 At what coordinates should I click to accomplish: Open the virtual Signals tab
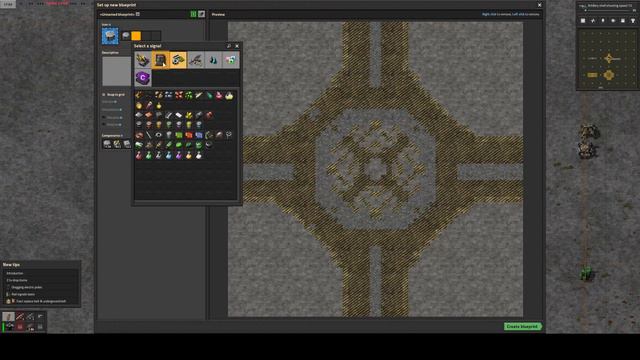click(231, 60)
